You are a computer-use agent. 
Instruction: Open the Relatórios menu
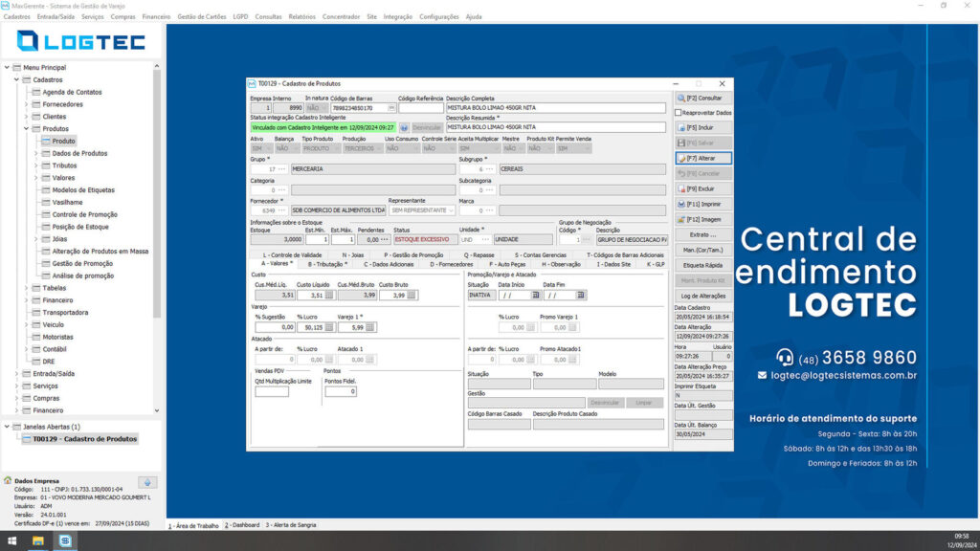pyautogui.click(x=301, y=17)
